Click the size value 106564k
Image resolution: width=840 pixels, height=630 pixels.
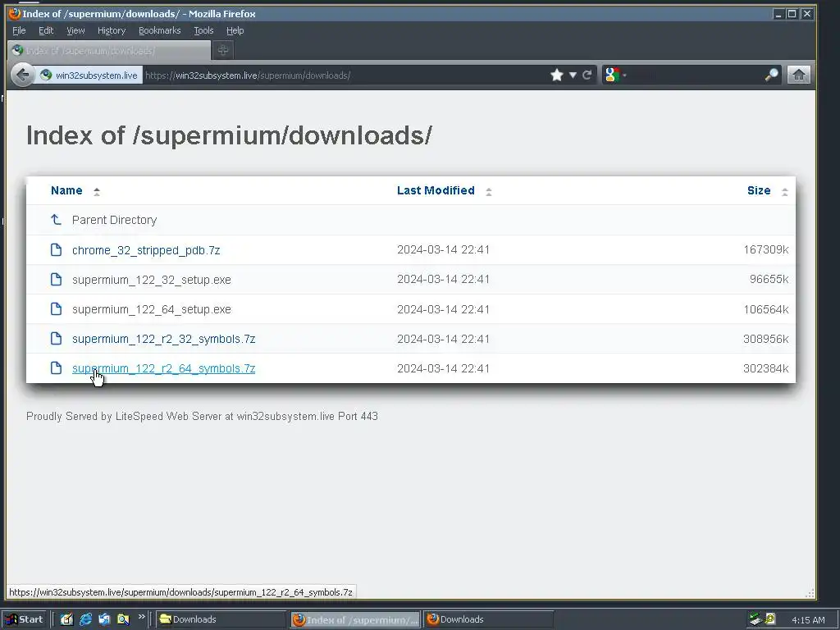point(765,309)
